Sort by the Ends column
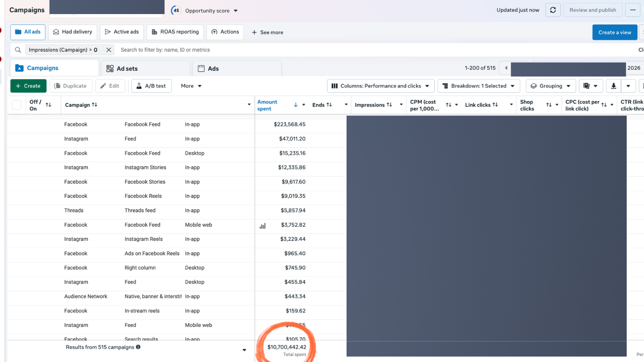644x362 pixels. tap(329, 105)
